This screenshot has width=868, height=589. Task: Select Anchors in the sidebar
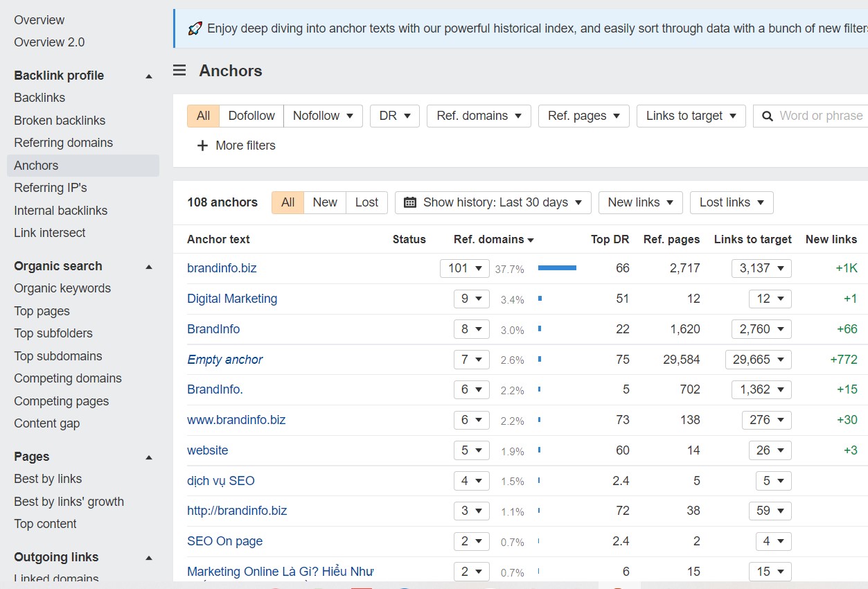[83, 166]
